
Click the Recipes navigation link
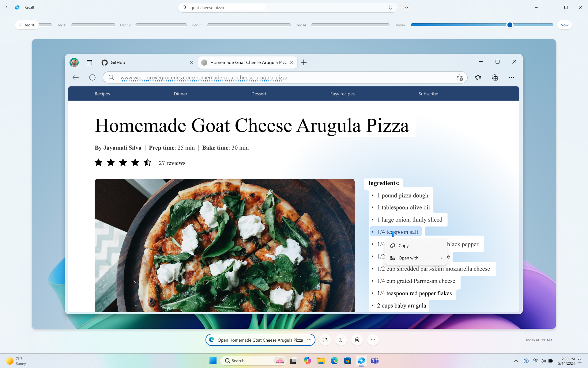[x=103, y=93]
